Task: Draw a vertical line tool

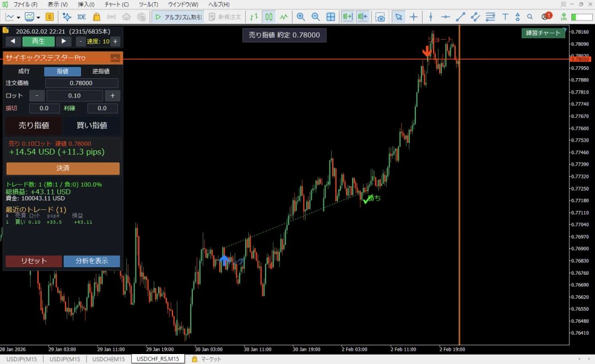Action: tap(431, 17)
